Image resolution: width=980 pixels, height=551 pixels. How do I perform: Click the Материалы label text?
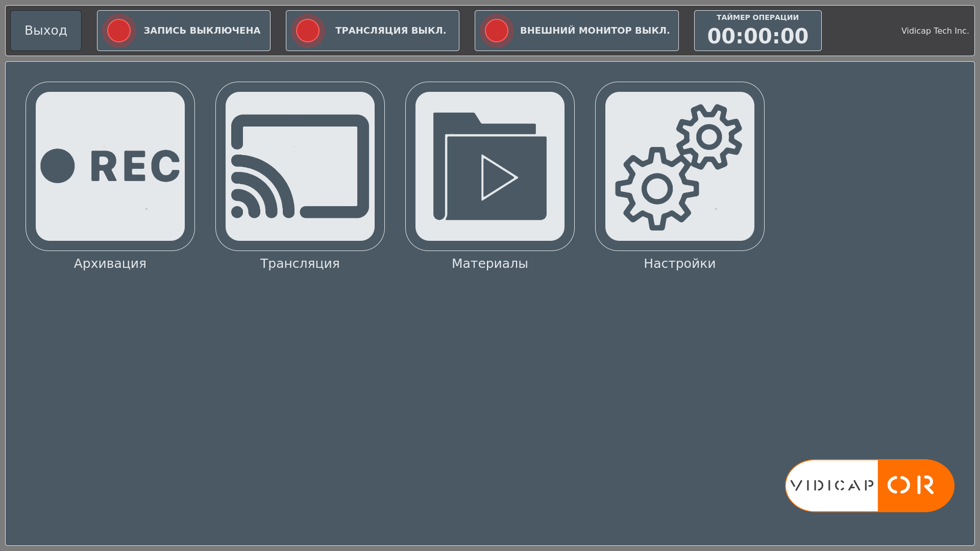490,264
